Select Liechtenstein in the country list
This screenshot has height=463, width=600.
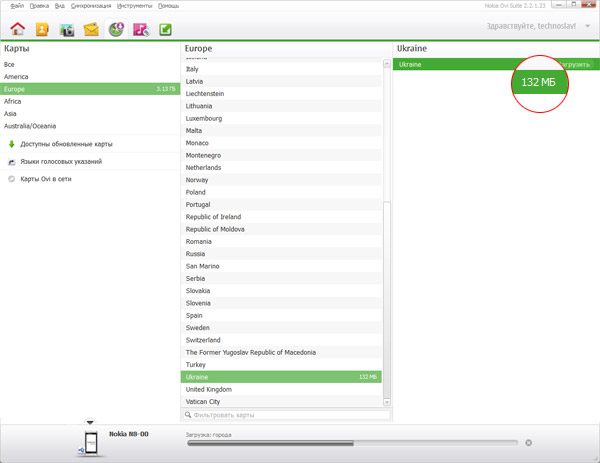(281, 93)
